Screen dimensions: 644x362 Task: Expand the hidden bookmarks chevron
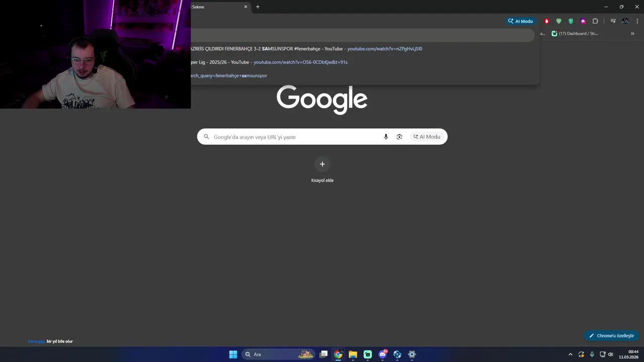tap(632, 34)
